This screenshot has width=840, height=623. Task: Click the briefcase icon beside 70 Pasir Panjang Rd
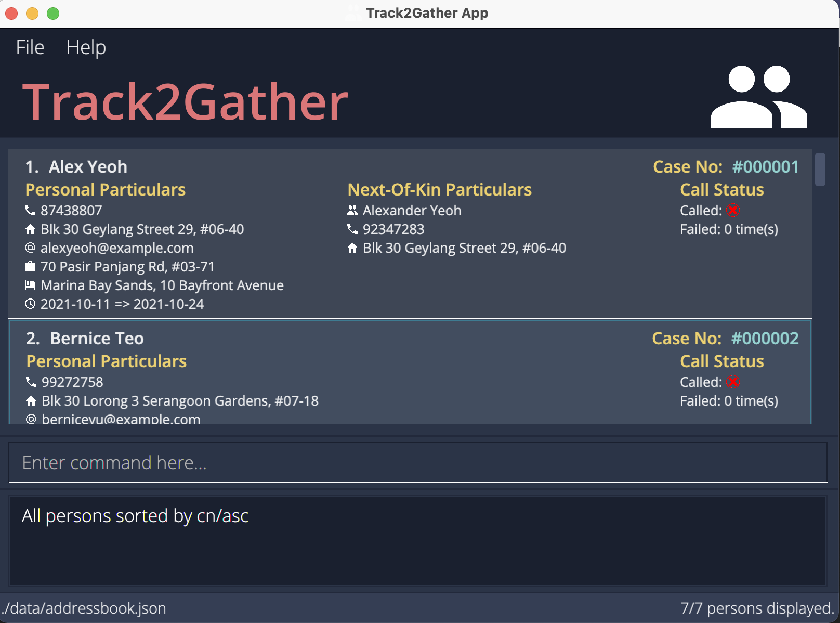click(30, 267)
